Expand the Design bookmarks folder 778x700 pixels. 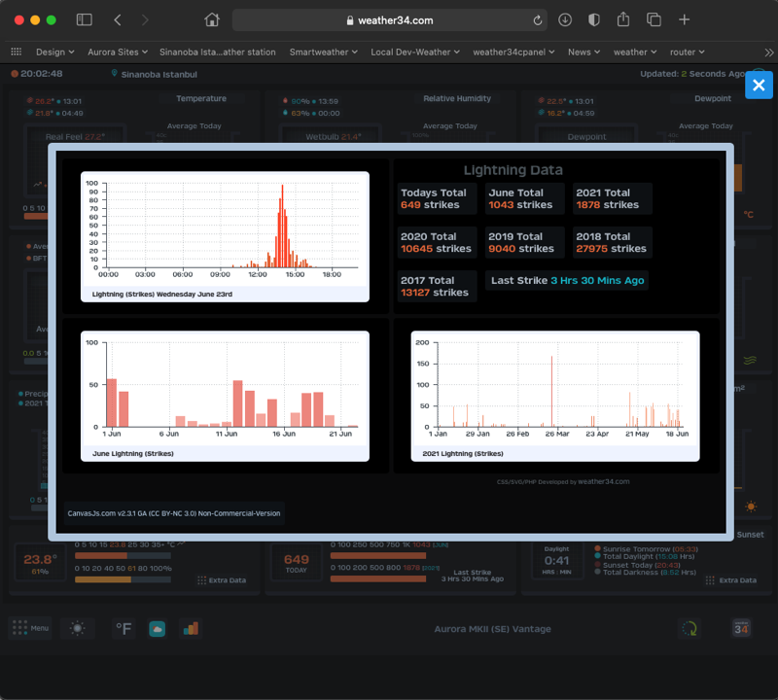pos(55,52)
